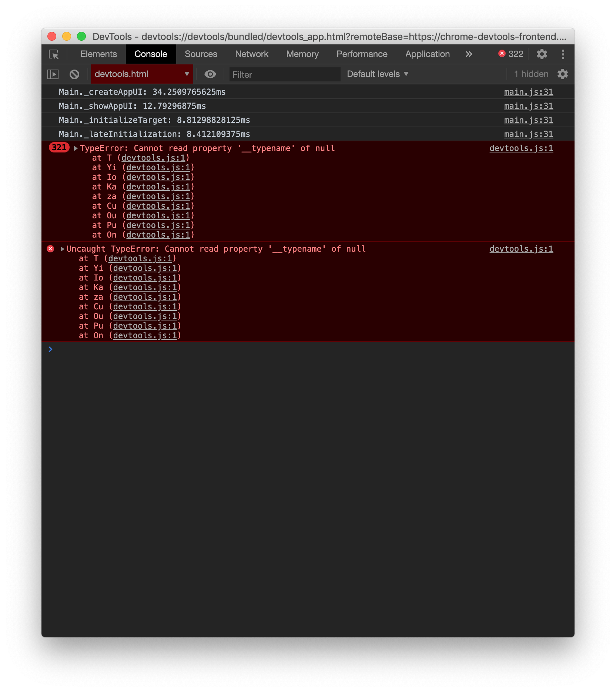The width and height of the screenshot is (616, 692).
Task: Click the 322 errors counter
Action: (x=511, y=54)
